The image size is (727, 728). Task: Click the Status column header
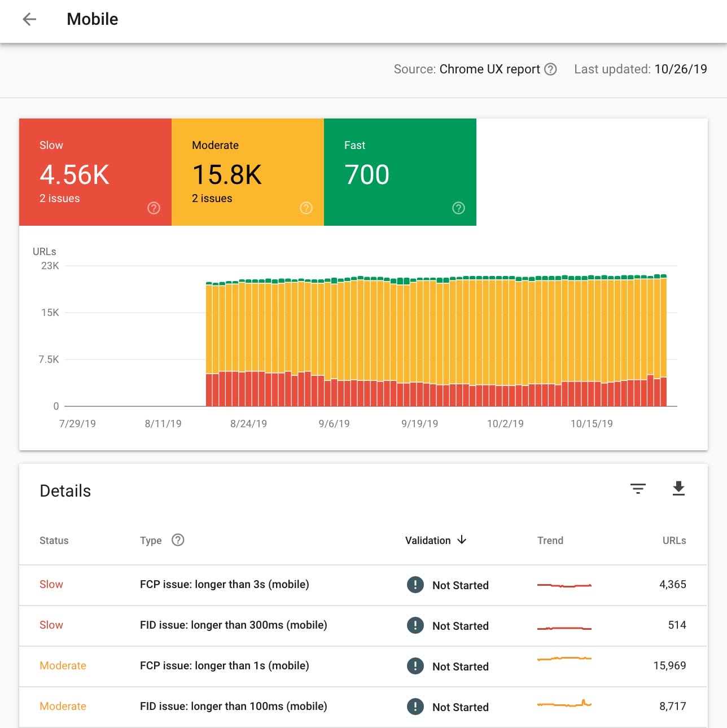[x=54, y=541]
